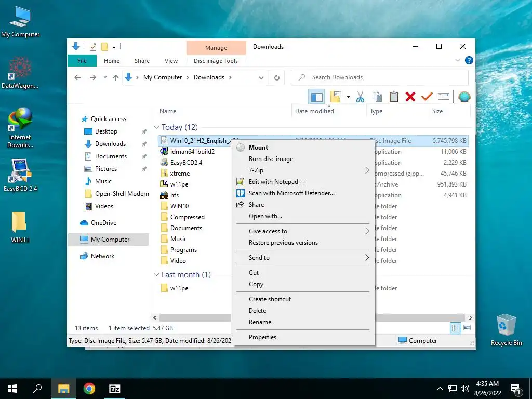
Task: Expand the ribbon chevron
Action: point(458,60)
